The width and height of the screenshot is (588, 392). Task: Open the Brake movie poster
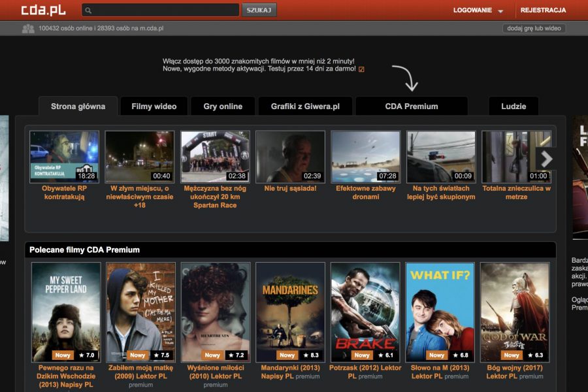[365, 312]
